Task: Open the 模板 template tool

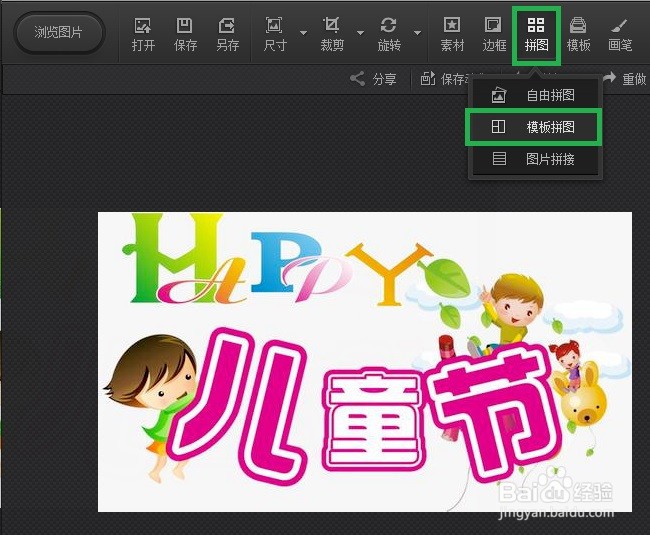Action: (x=578, y=35)
